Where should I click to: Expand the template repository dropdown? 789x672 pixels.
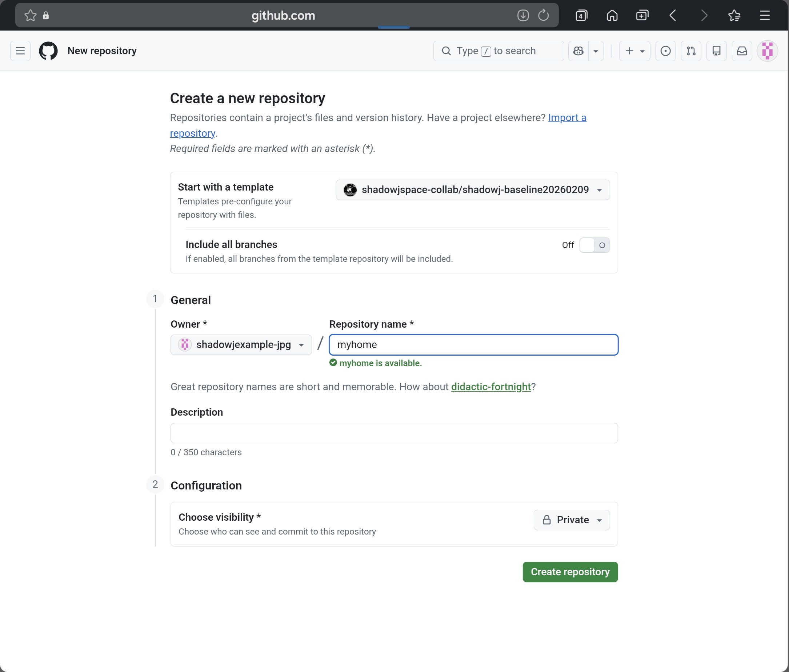coord(472,189)
